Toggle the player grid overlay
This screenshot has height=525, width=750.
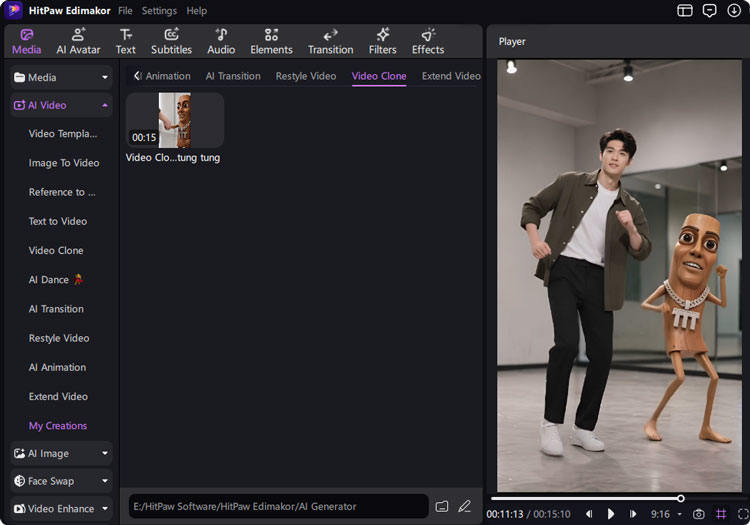tap(721, 514)
